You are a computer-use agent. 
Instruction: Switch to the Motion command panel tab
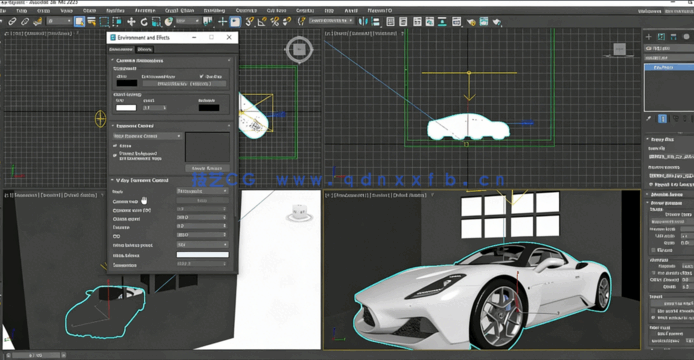[686, 37]
